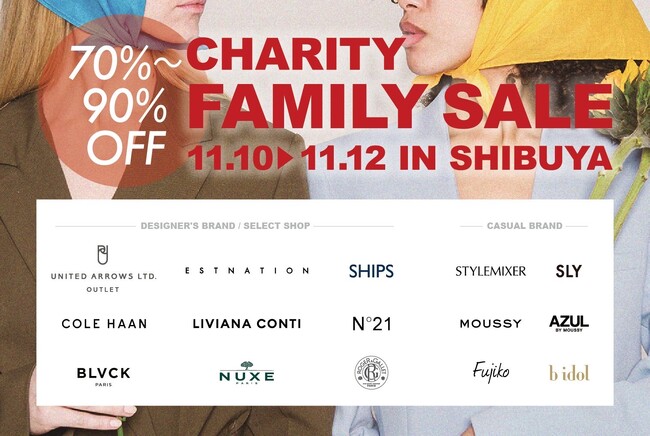Click the United Arrows Ltd. Outlet logo
The width and height of the screenshot is (650, 436).
(x=103, y=268)
